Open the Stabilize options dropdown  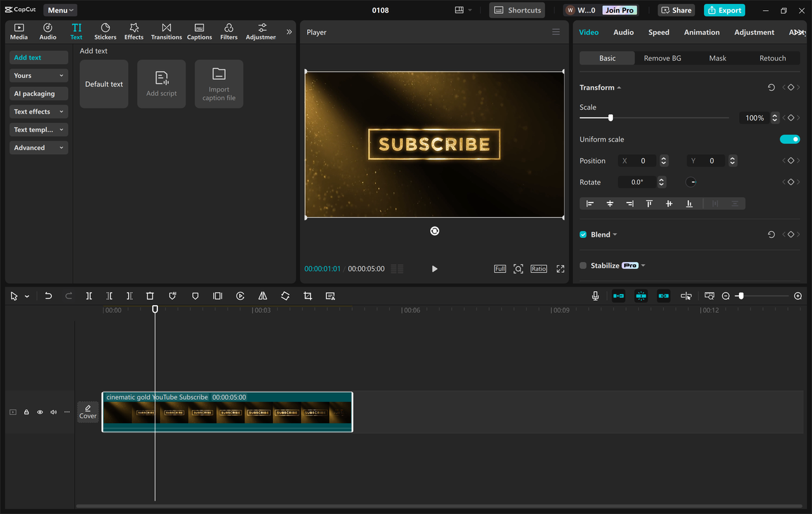[x=642, y=265]
